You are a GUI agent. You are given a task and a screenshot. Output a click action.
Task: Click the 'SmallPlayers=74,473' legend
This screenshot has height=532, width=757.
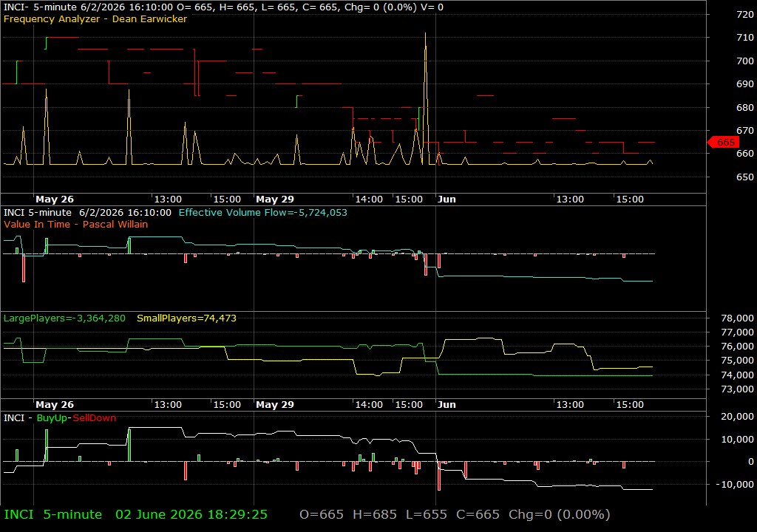[186, 318]
